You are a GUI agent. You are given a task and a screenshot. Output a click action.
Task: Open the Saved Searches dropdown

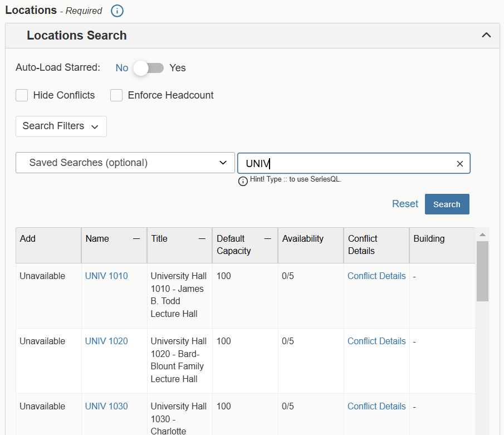tap(125, 163)
